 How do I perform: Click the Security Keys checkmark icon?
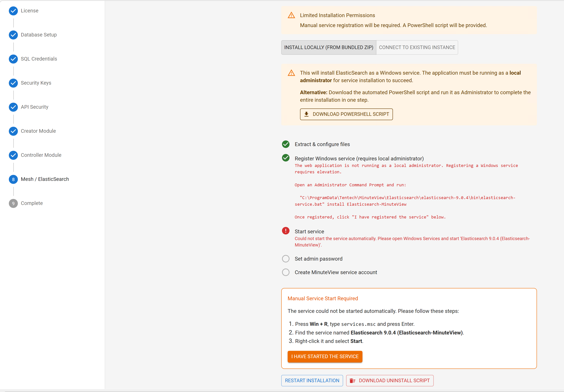tap(13, 83)
